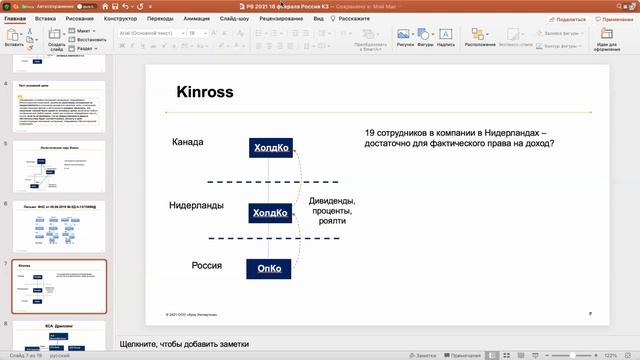The height and width of the screenshot is (360, 640).
Task: Click the Undo arrow icon
Action: pos(125,7)
